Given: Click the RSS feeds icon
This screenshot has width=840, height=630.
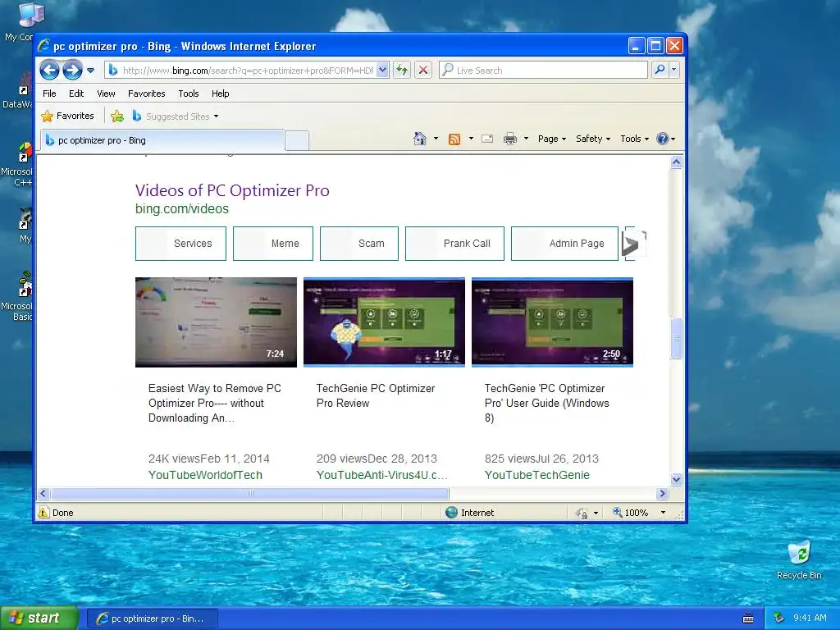Looking at the screenshot, I should (x=454, y=139).
